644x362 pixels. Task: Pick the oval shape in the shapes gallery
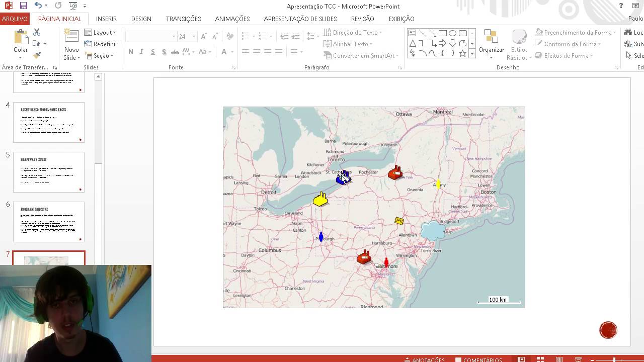(452, 33)
